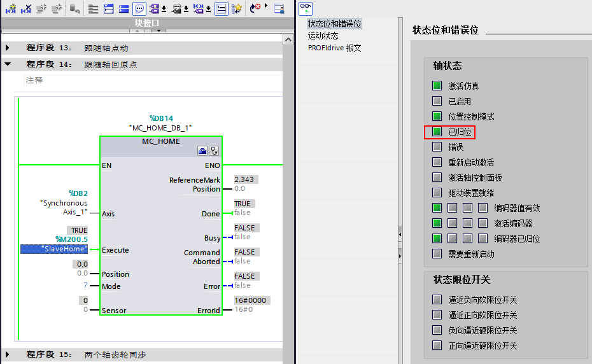Click the lower right-pointing splitter arrow
592x364 pixels.
click(400, 256)
